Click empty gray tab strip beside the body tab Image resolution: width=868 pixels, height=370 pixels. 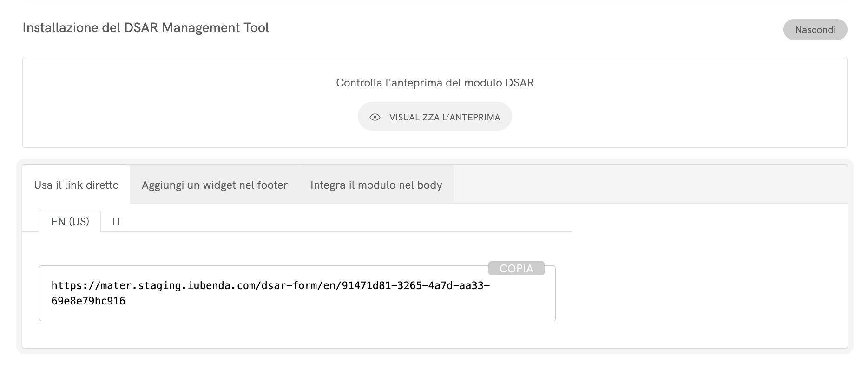pyautogui.click(x=651, y=185)
